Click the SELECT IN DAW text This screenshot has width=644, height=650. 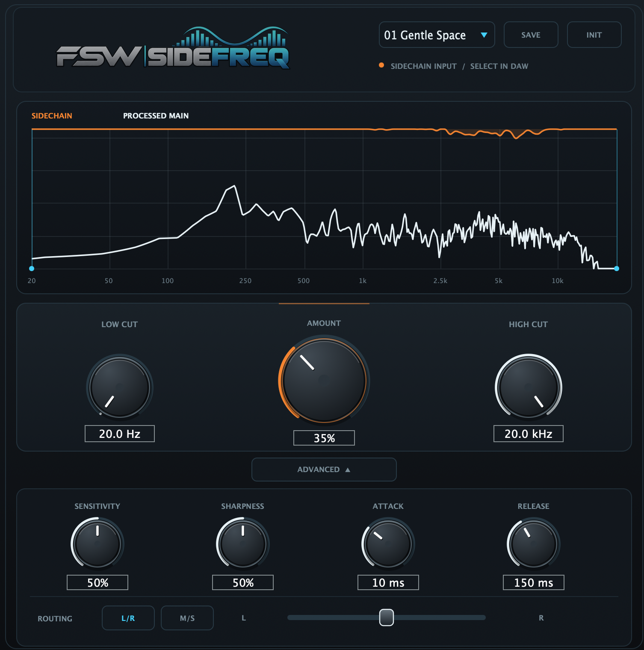coord(499,66)
